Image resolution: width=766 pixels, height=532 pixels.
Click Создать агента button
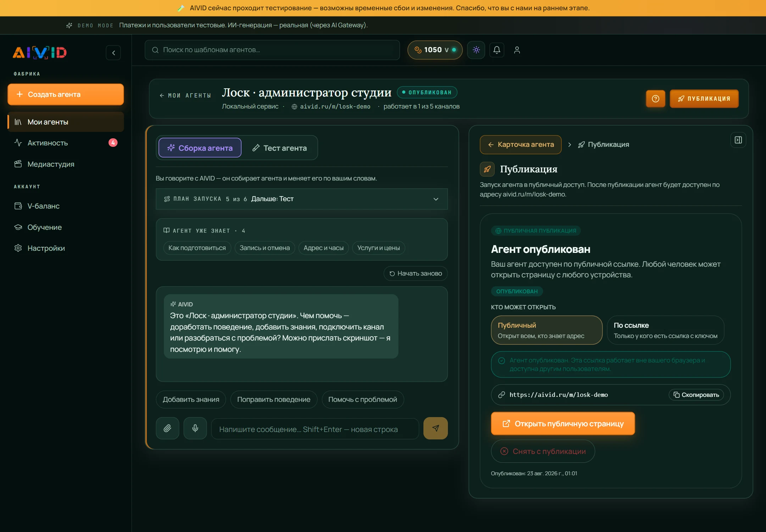tap(66, 94)
